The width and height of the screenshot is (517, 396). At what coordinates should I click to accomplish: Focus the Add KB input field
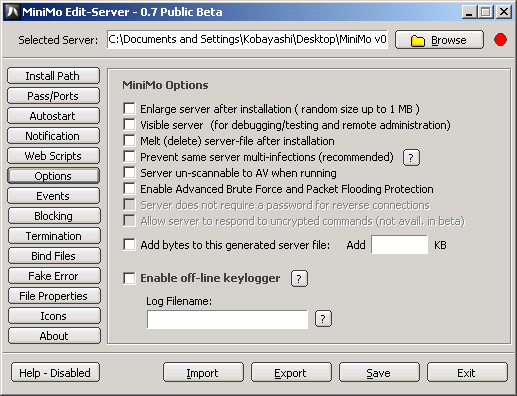click(x=399, y=245)
